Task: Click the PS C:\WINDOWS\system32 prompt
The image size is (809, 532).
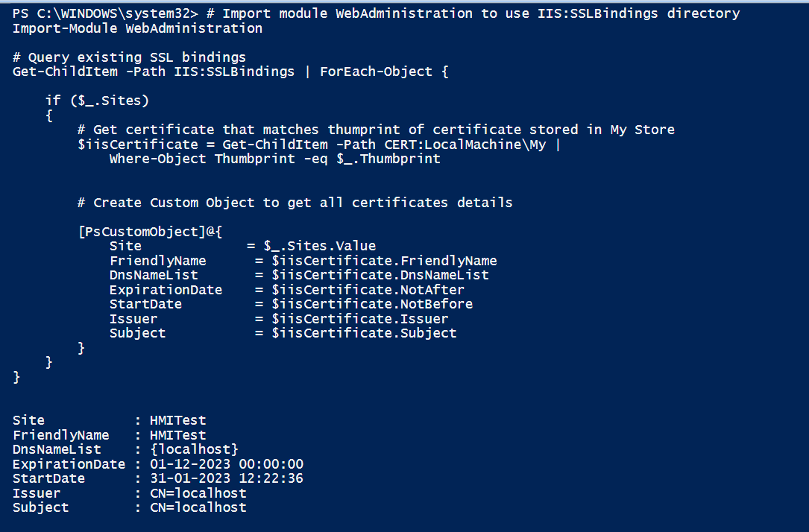Action: click(106, 13)
